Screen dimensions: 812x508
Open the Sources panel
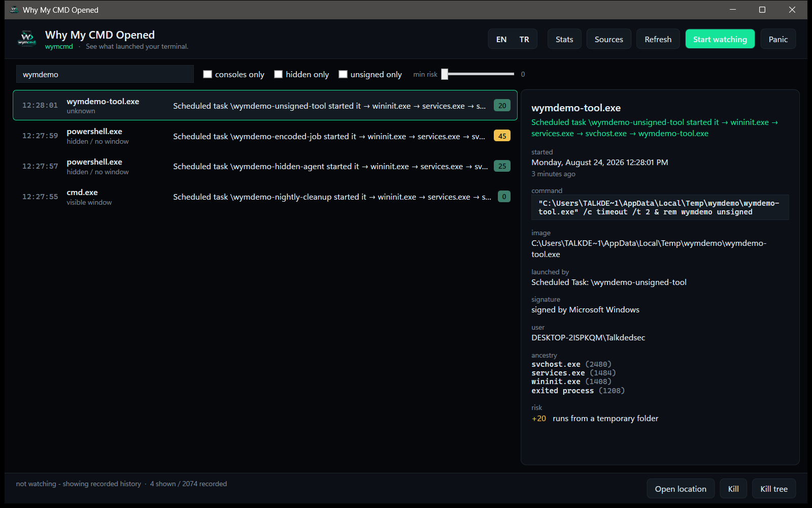(609, 39)
